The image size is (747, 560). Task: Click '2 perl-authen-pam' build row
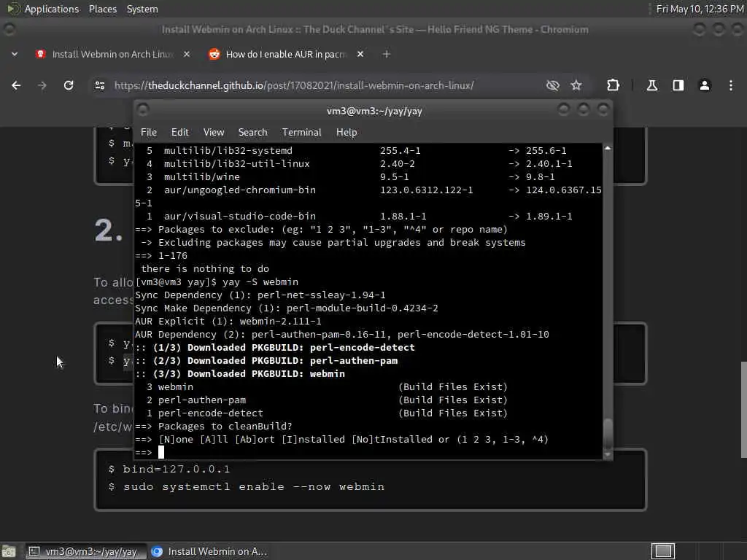coord(328,400)
